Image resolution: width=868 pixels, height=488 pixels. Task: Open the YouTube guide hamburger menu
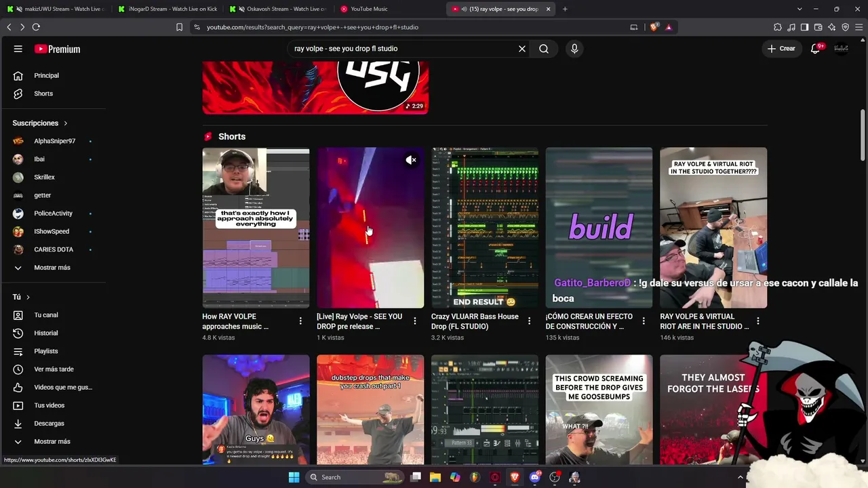18,49
